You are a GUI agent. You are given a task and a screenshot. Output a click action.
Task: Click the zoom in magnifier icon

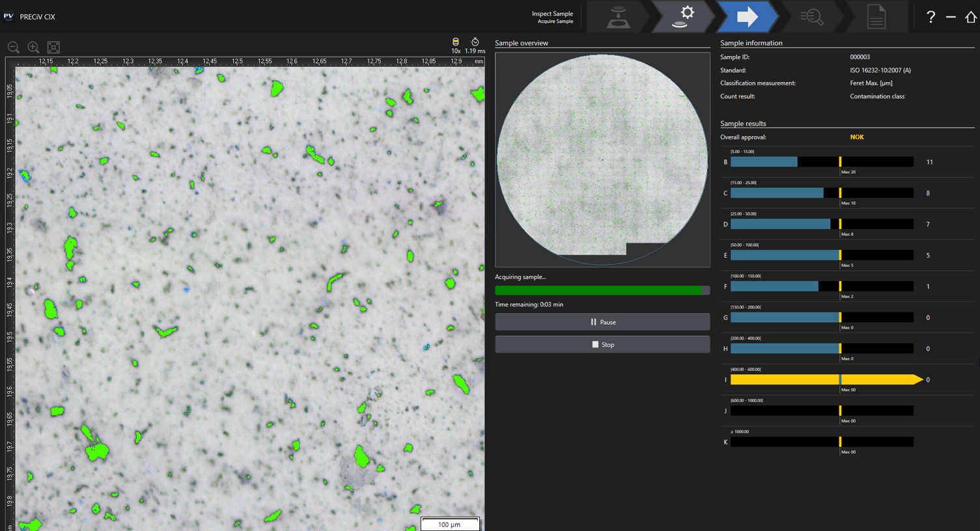click(x=33, y=48)
